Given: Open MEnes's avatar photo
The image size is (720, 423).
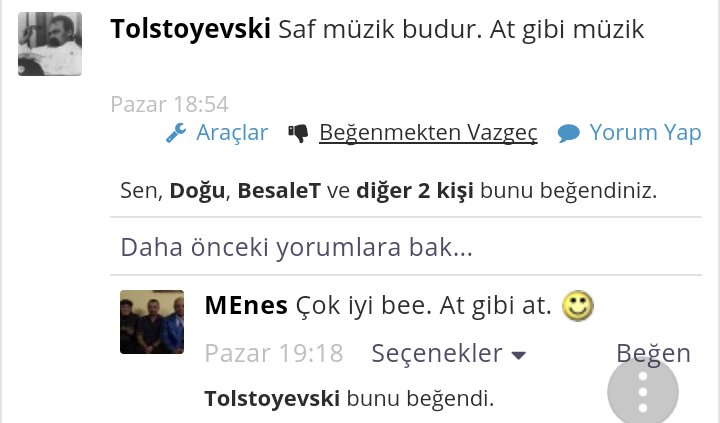Looking at the screenshot, I should (152, 322).
